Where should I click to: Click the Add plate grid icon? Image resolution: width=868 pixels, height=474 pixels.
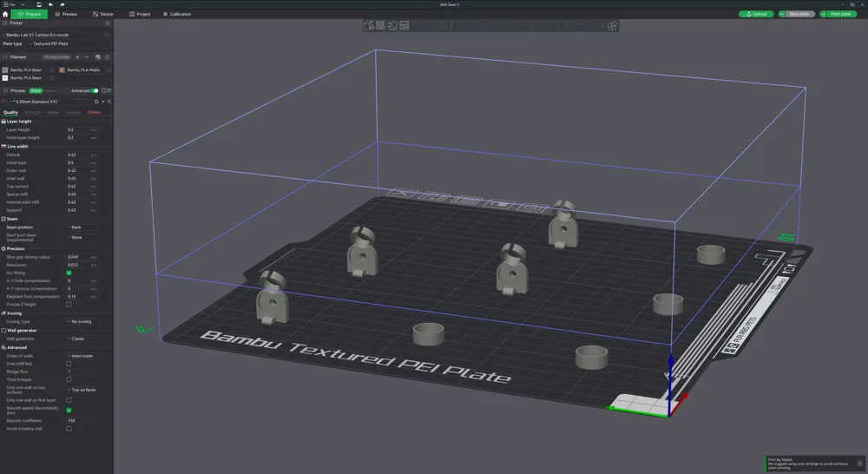381,25
